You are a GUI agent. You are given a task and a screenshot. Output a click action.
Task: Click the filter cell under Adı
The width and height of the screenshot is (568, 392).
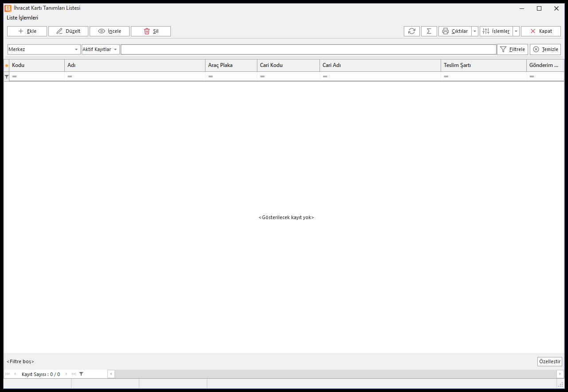(x=135, y=77)
